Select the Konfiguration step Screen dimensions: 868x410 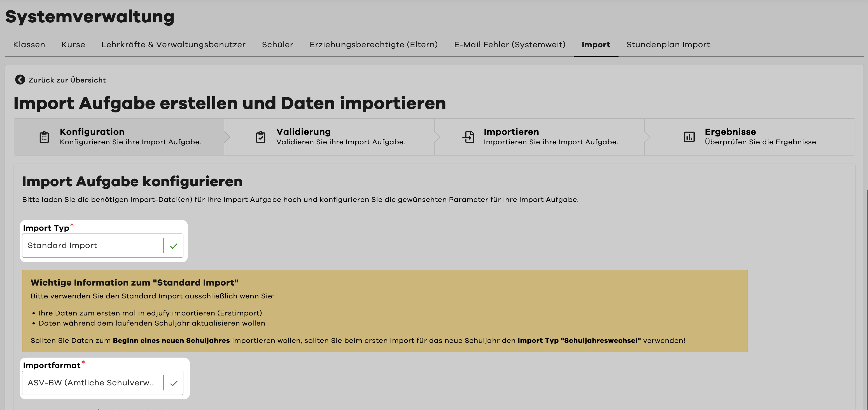(x=119, y=137)
